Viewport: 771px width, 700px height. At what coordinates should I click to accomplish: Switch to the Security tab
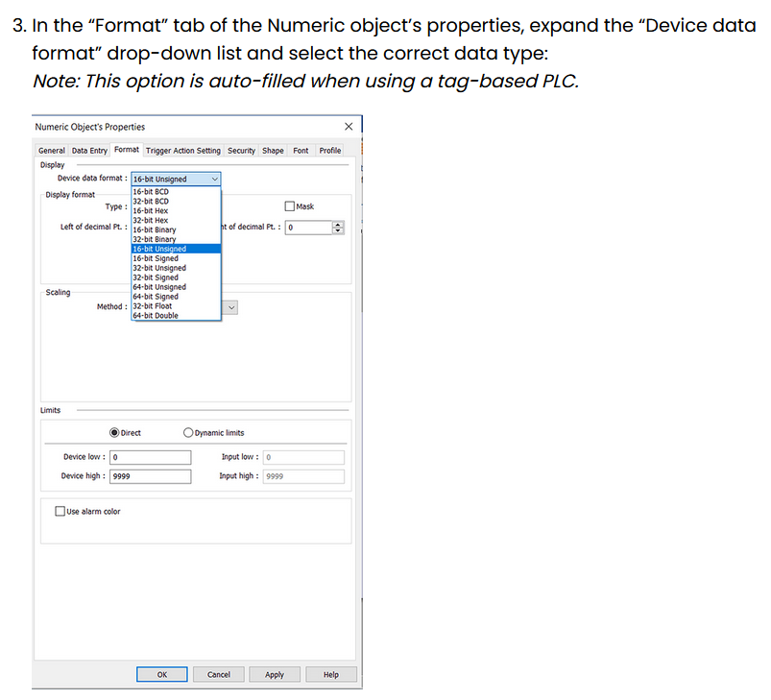241,151
